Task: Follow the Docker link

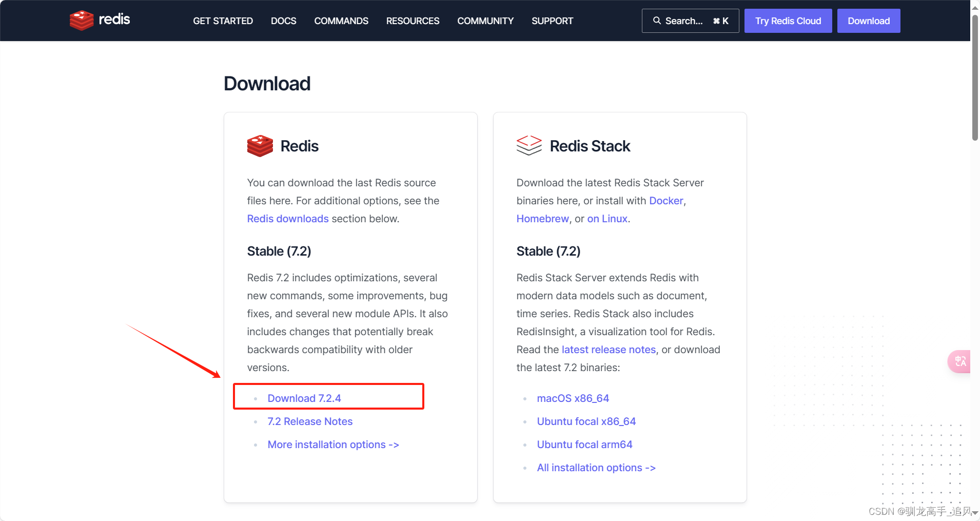Action: click(x=666, y=201)
